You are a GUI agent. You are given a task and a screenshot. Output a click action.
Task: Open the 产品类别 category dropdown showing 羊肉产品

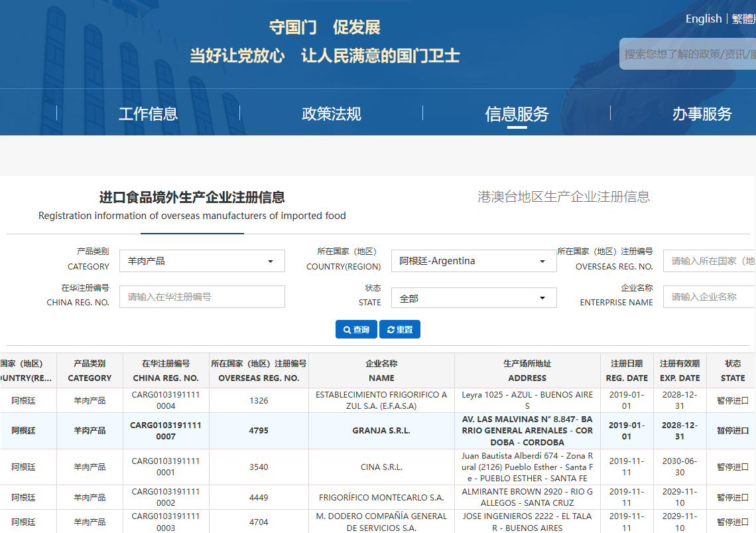(x=202, y=261)
